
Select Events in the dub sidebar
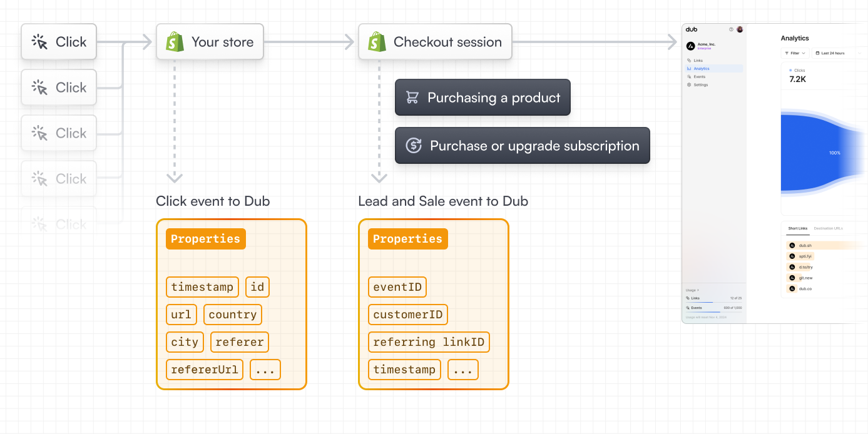(x=700, y=76)
